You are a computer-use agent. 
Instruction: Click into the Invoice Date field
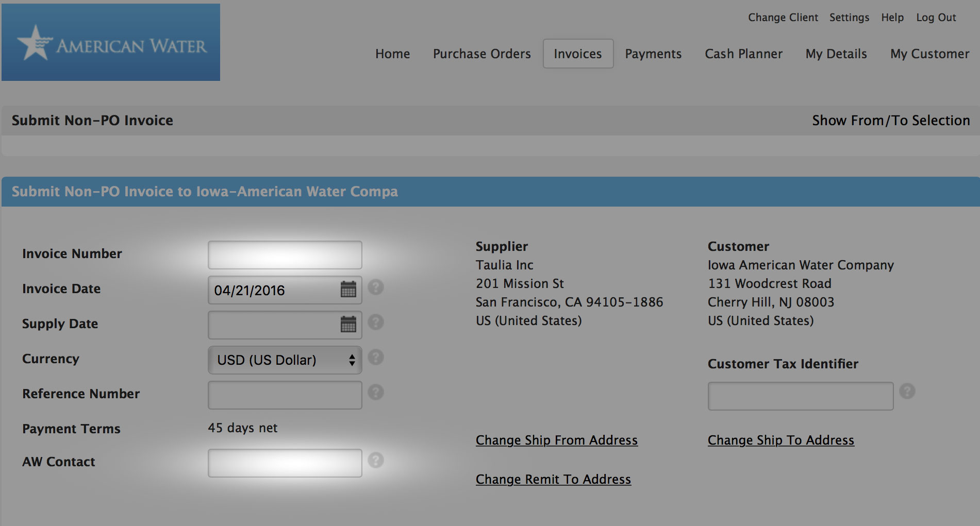[285, 290]
